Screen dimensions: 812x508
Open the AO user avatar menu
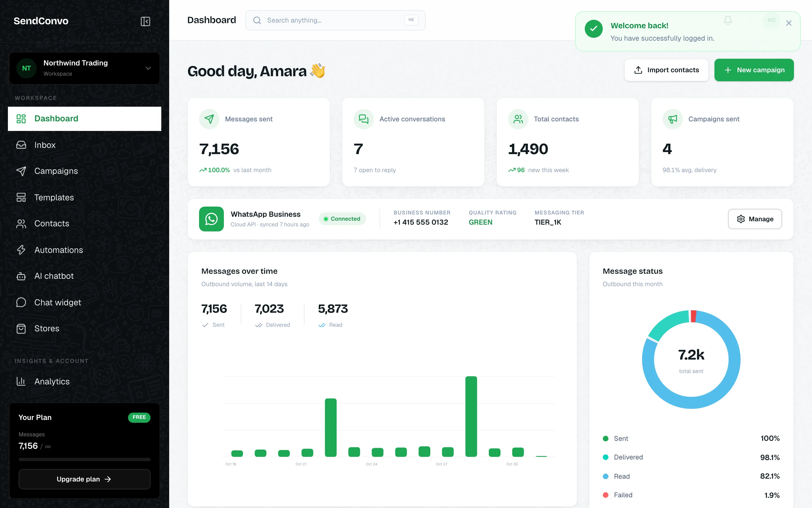771,20
